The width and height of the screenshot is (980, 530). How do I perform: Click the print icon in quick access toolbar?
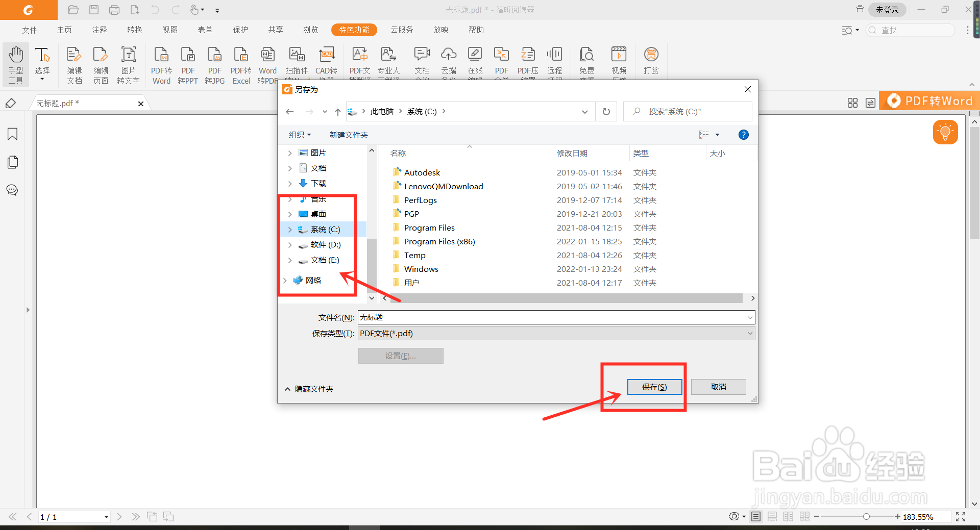(114, 10)
